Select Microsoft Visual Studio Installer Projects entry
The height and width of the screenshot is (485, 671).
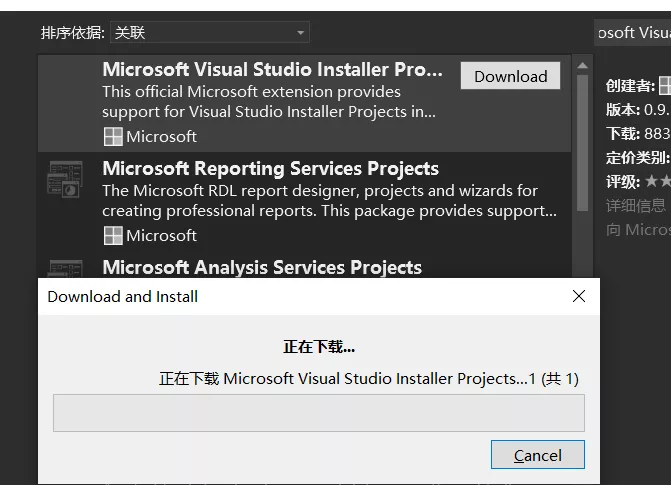tap(304, 103)
